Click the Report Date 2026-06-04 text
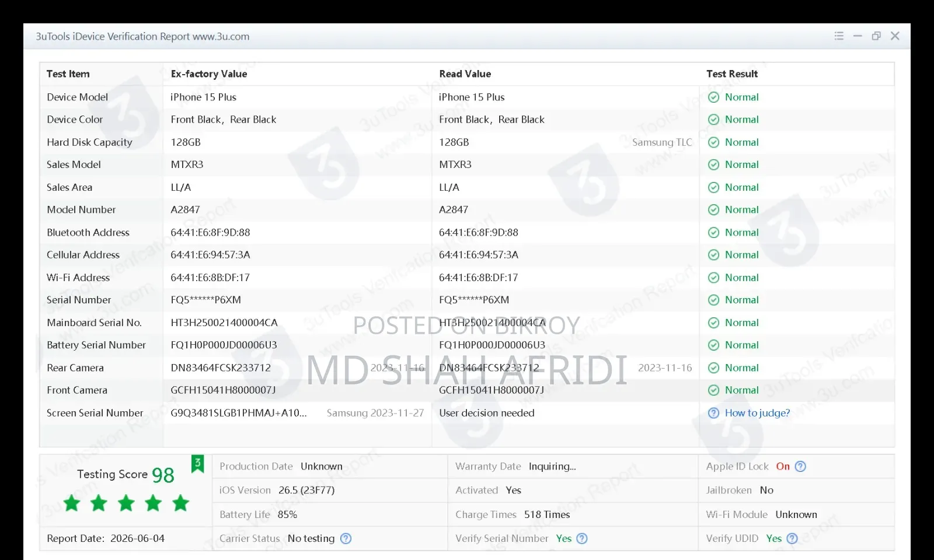This screenshot has height=560, width=934. point(106,538)
